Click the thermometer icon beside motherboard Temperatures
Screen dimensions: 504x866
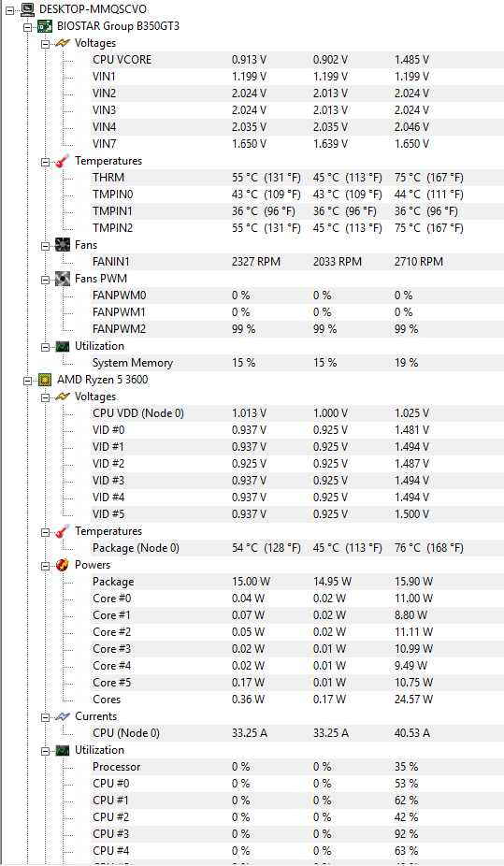coord(63,161)
